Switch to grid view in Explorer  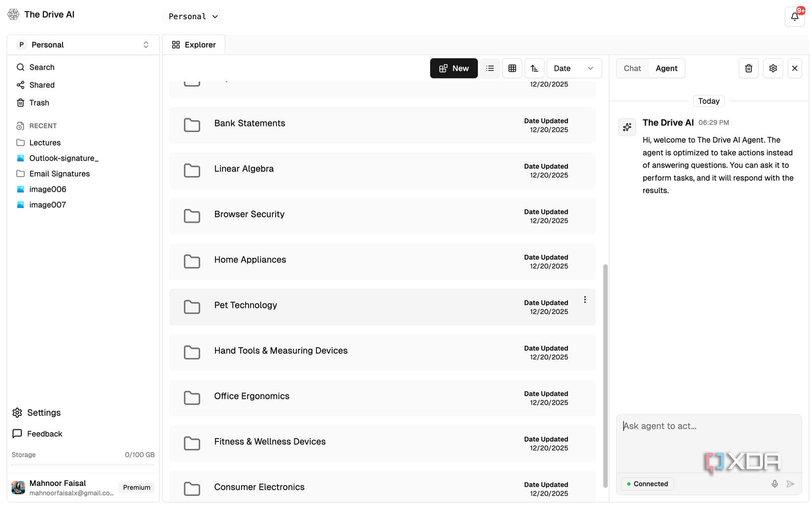(x=512, y=68)
